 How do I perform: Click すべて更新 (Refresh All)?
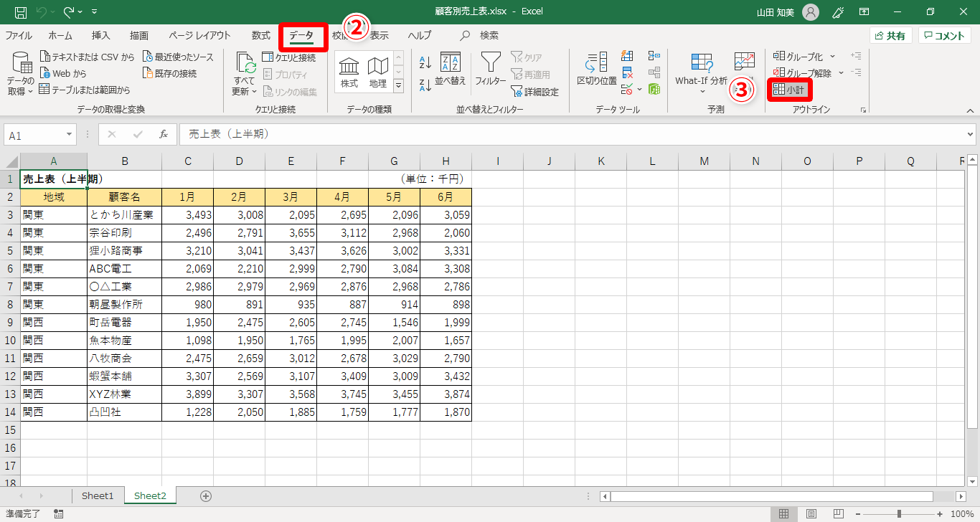[245, 75]
